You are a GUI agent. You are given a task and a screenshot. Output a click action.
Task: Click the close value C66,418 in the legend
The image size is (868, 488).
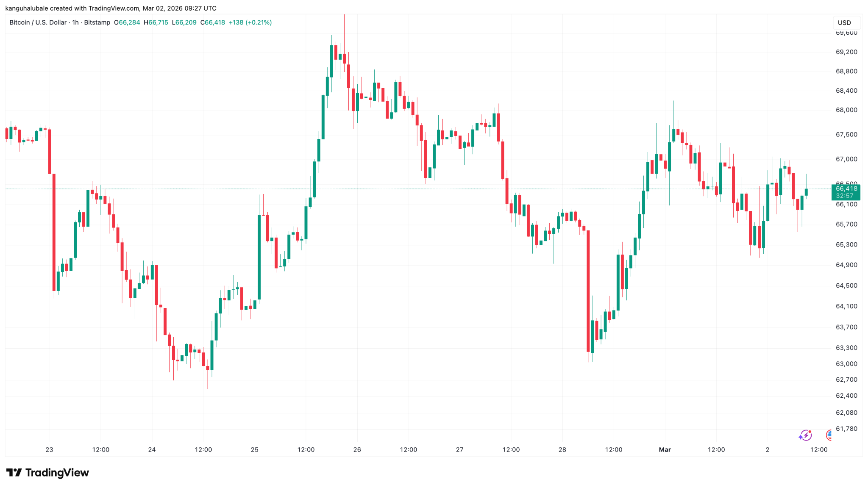(x=213, y=22)
